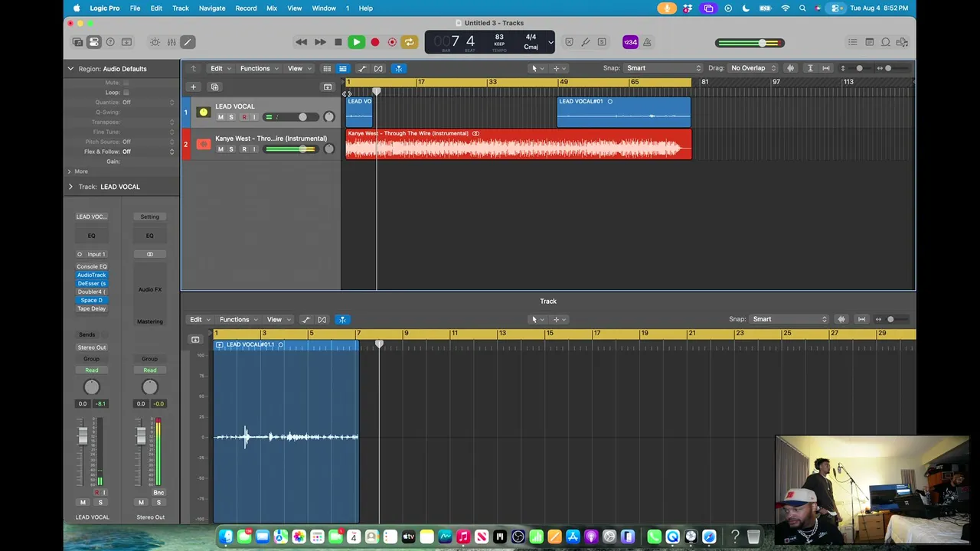This screenshot has width=980, height=551.
Task: Adjust the Kanye West instrumental track volume
Action: (x=291, y=149)
